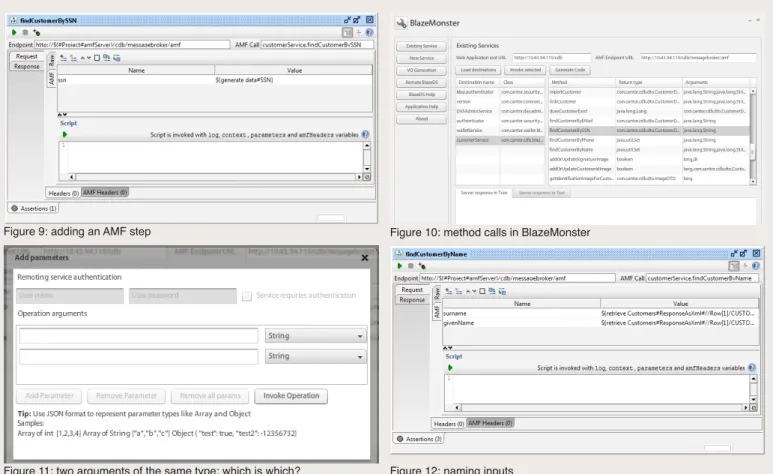Select Headers (0) tab in findCustomerBySSN
The height and width of the screenshot is (474, 773).
(x=64, y=193)
